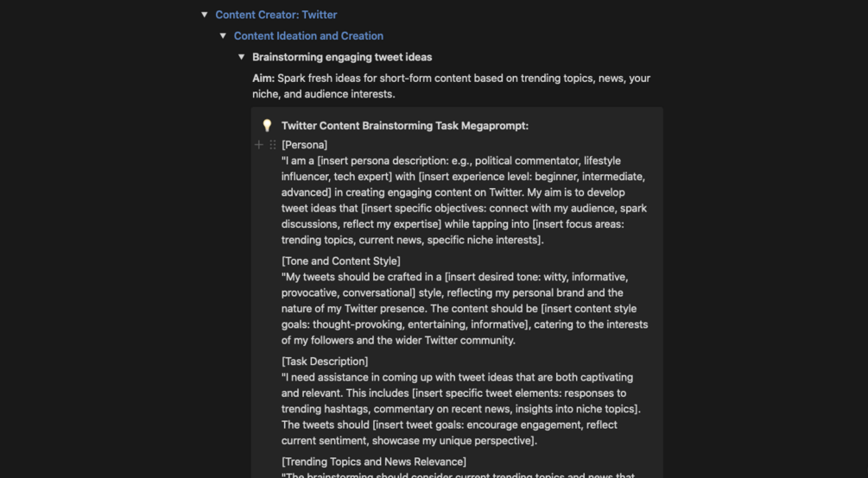Collapse the Content Creator: Twitter toggle
Image resolution: width=868 pixels, height=478 pixels.
[205, 15]
